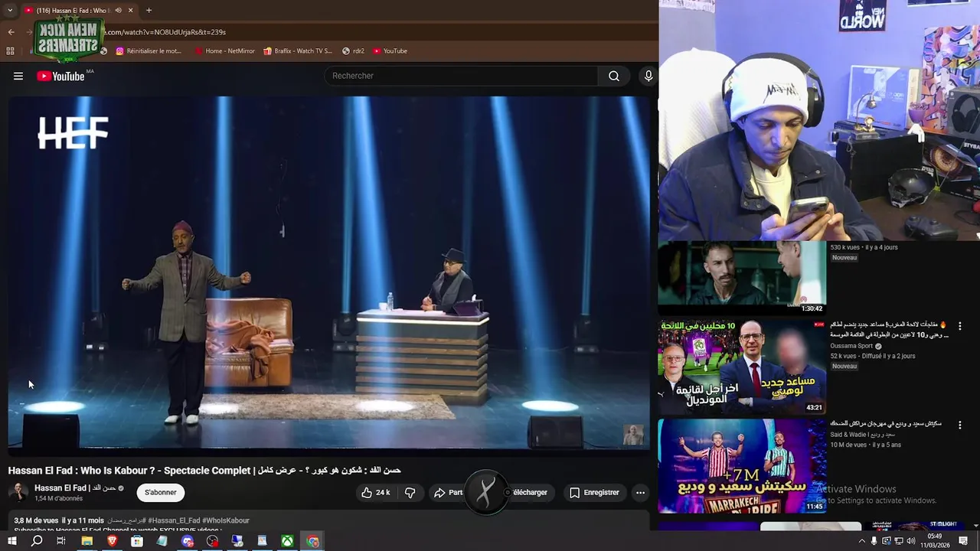Open the 1:30:42 recommended video thumbnail
Image resolution: width=980 pixels, height=551 pixels.
[742, 278]
